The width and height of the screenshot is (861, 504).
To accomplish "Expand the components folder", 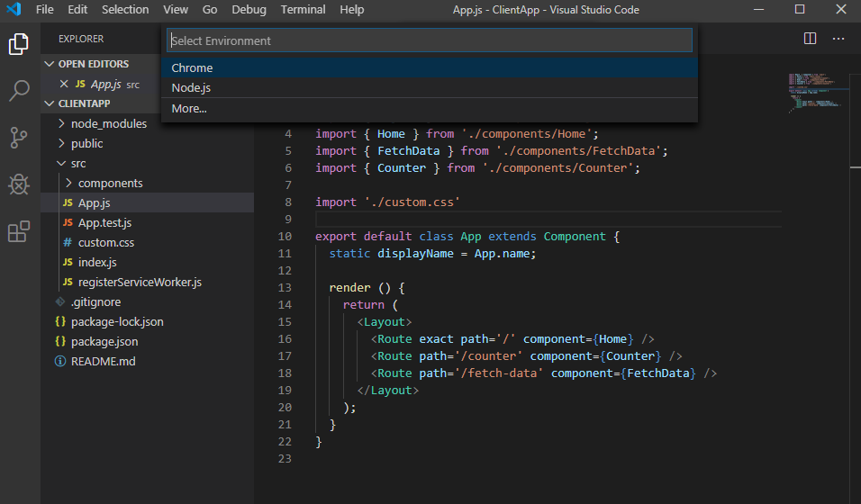I will pyautogui.click(x=68, y=183).
